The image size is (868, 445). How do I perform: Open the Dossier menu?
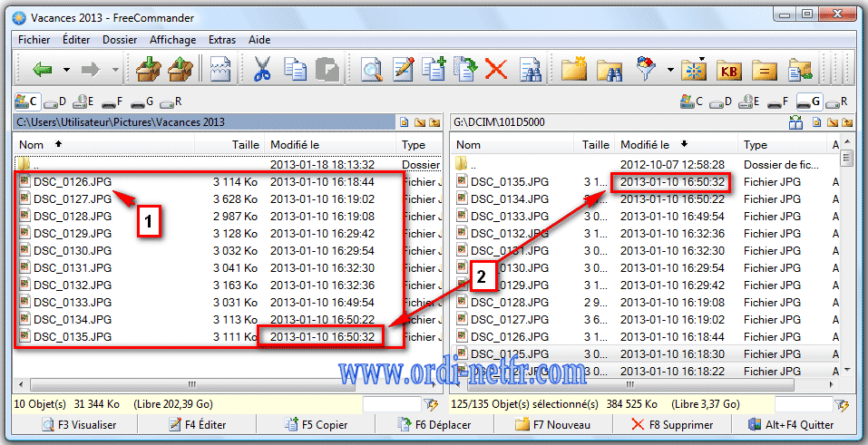[x=120, y=40]
